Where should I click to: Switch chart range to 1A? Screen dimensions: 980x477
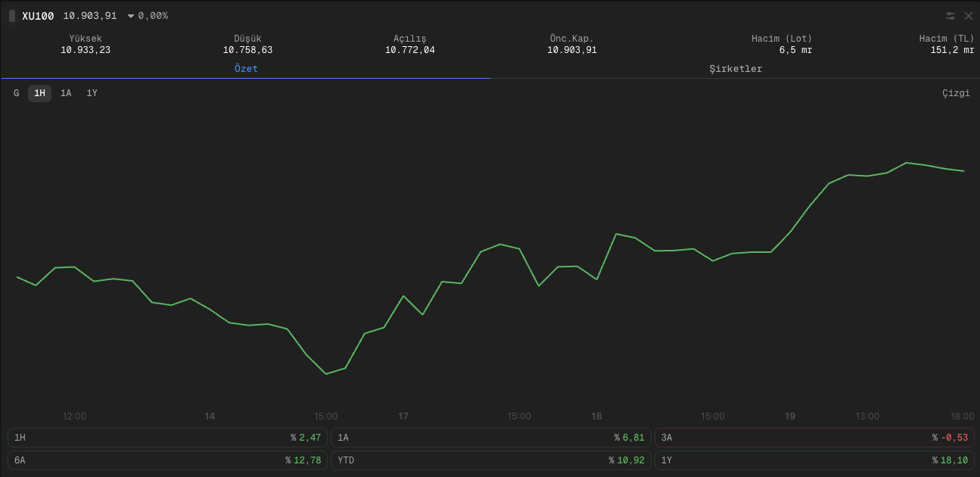pos(66,93)
